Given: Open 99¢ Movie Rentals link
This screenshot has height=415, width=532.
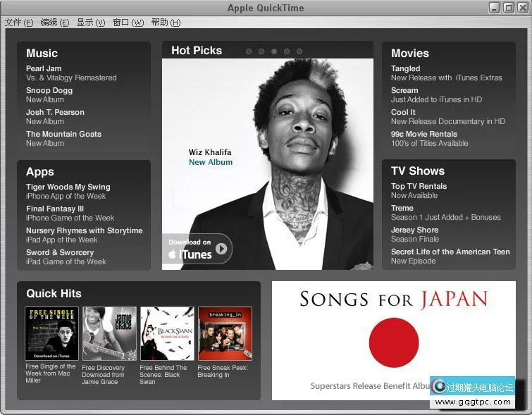Looking at the screenshot, I should point(429,138).
